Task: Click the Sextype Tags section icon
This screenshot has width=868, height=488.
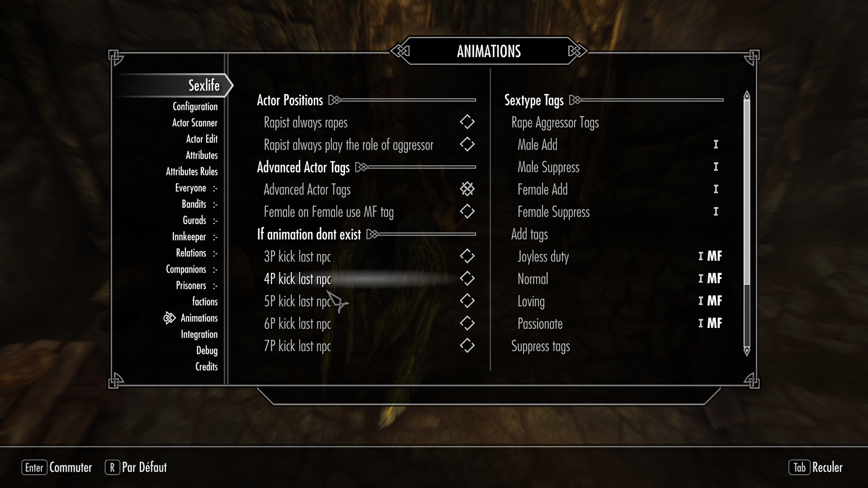Action: coord(576,100)
